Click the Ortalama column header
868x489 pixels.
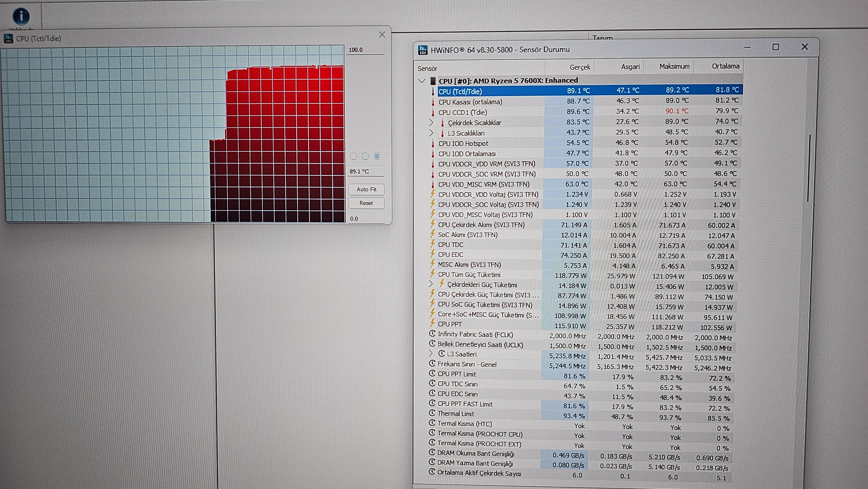click(x=725, y=66)
